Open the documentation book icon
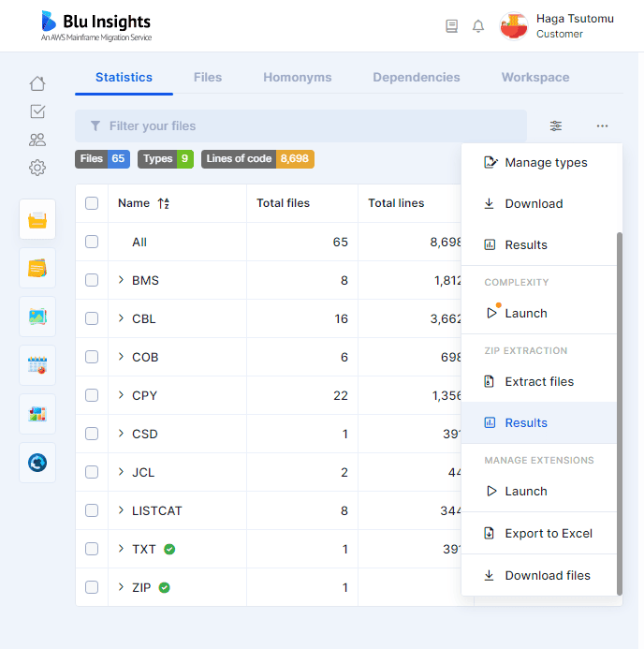 point(452,26)
